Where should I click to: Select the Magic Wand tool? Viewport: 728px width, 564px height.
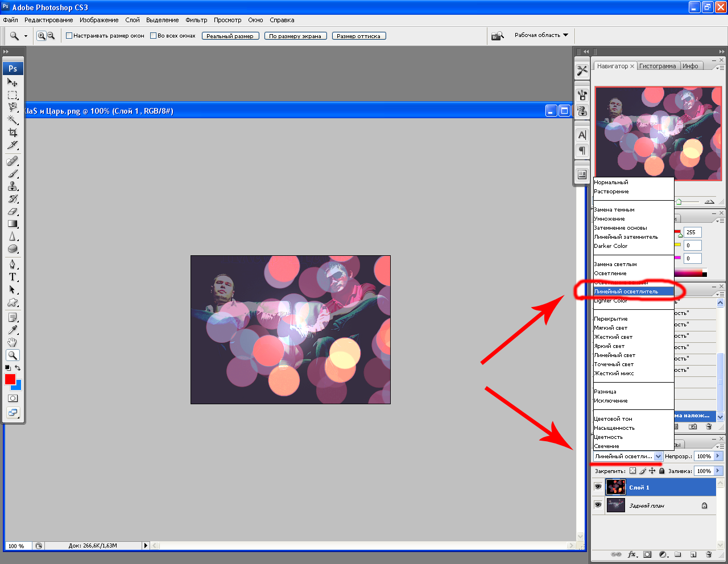pyautogui.click(x=13, y=119)
